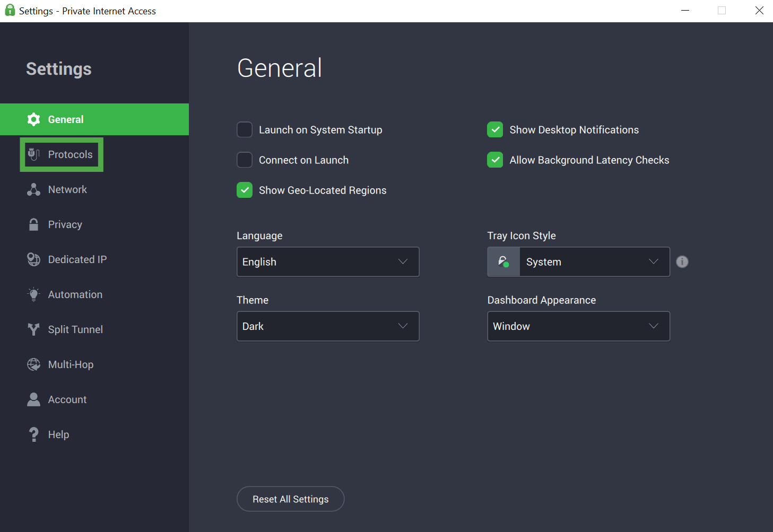Open the Language dropdown showing English
The height and width of the screenshot is (532, 773).
point(328,261)
